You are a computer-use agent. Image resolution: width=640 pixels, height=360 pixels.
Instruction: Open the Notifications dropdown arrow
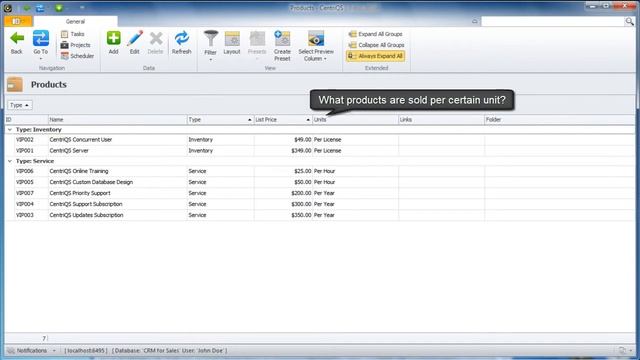pos(54,351)
